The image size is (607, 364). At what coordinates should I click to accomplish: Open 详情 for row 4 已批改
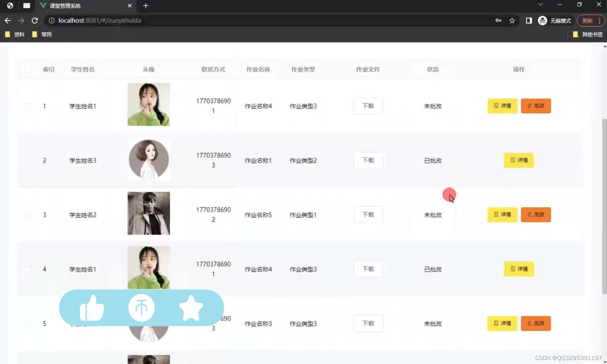click(519, 269)
